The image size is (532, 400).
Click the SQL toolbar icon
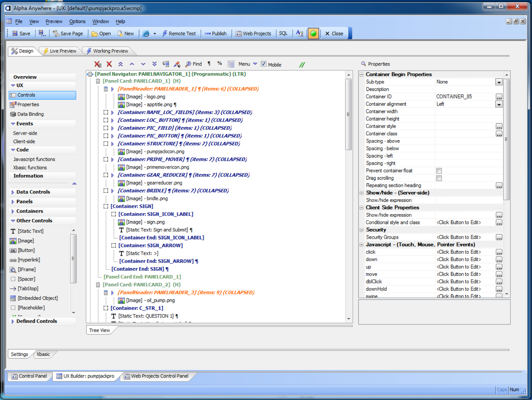tap(283, 33)
